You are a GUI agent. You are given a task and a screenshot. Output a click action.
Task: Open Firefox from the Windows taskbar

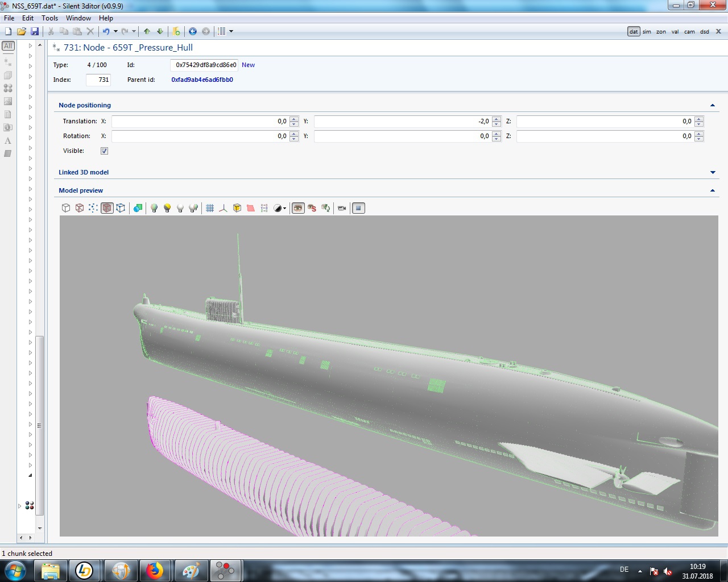pyautogui.click(x=155, y=571)
